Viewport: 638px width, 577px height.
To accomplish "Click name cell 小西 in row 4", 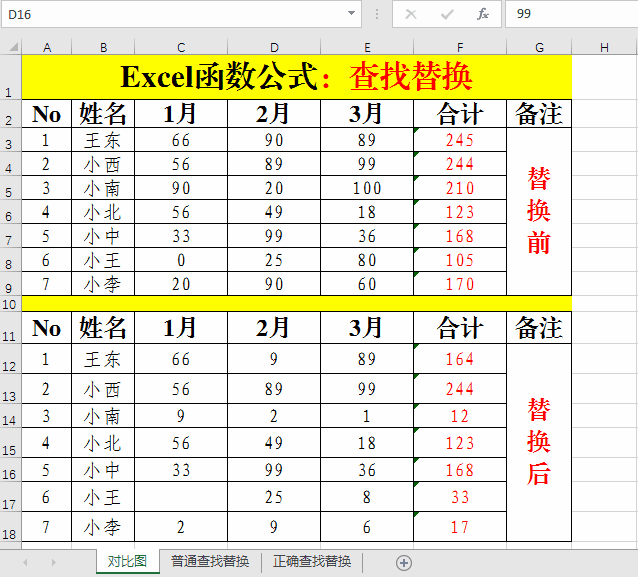I will 103,164.
